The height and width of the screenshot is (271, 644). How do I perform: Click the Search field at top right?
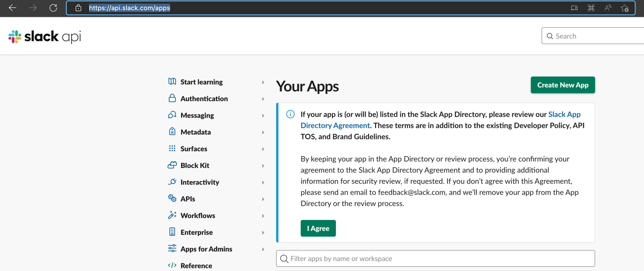[593, 36]
